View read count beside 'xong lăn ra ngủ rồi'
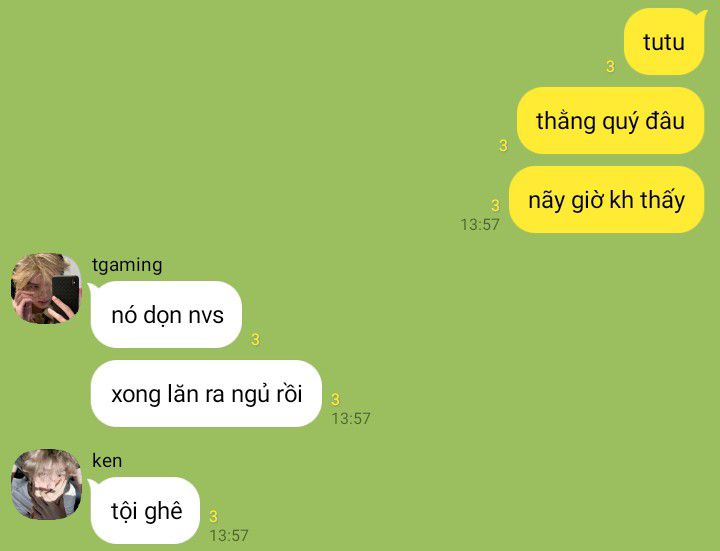The width and height of the screenshot is (720, 551). tap(336, 399)
